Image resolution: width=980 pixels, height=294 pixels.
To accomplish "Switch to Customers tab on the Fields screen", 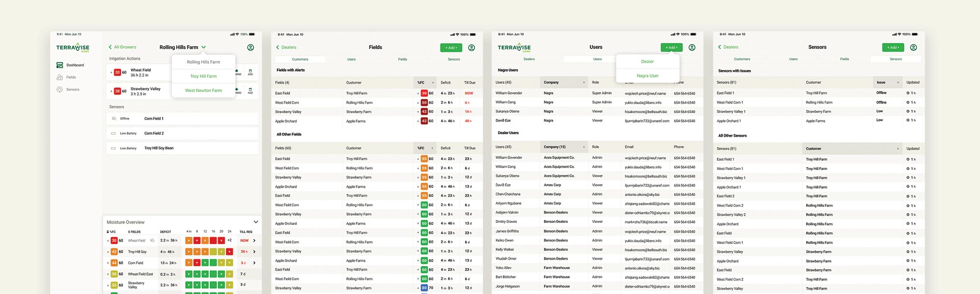I will click(x=300, y=59).
